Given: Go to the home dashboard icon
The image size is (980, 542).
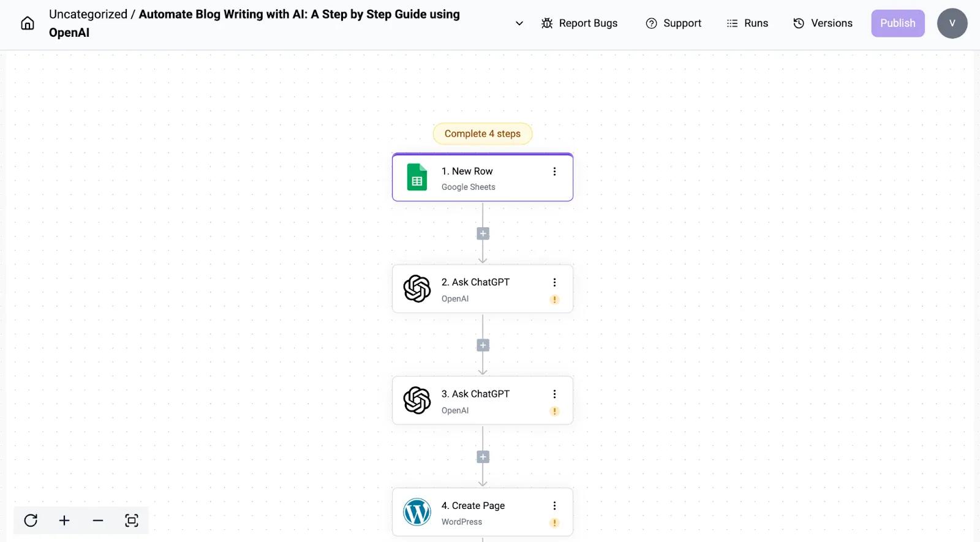Looking at the screenshot, I should tap(28, 23).
